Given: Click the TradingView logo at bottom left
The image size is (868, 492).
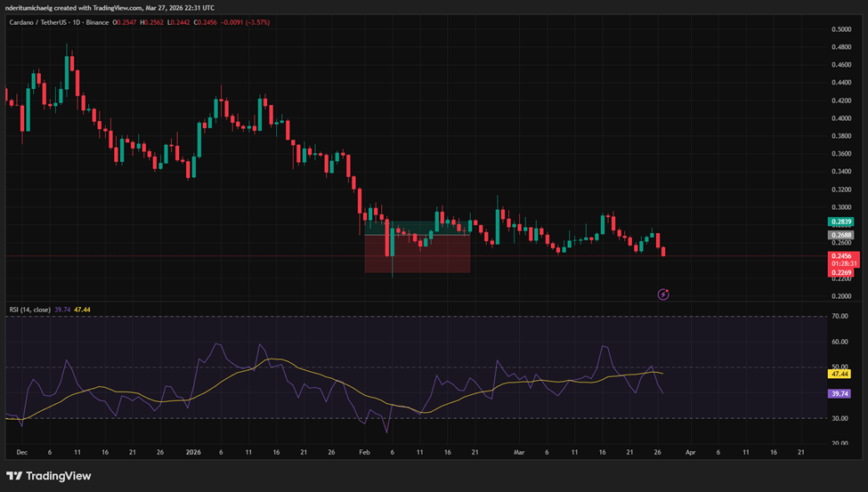Looking at the screenshot, I should [x=49, y=476].
